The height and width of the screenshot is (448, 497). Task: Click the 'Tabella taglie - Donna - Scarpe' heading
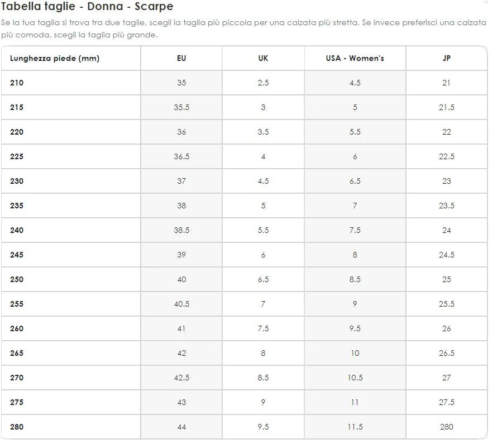(87, 6)
